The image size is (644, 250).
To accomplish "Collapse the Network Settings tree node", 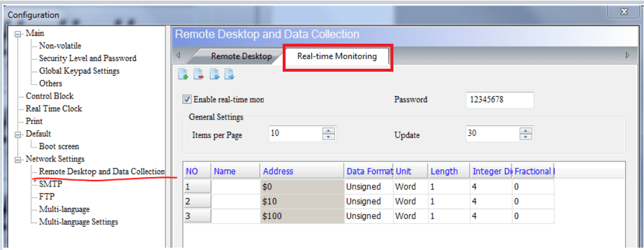I will (x=18, y=159).
